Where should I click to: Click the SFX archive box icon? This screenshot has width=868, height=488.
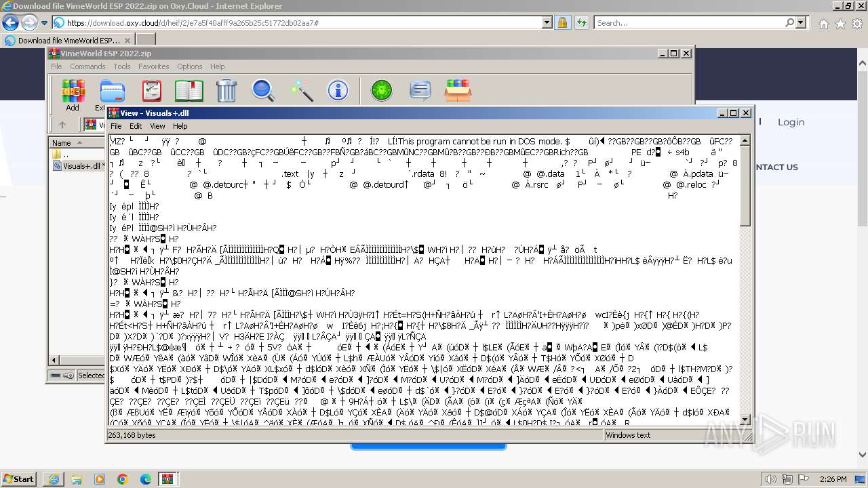(x=458, y=91)
